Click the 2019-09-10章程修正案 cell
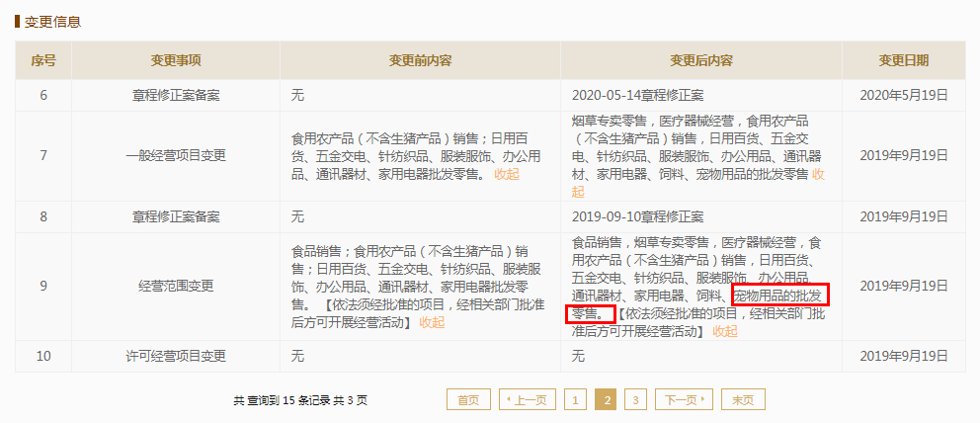This screenshot has height=423, width=980. click(x=701, y=217)
